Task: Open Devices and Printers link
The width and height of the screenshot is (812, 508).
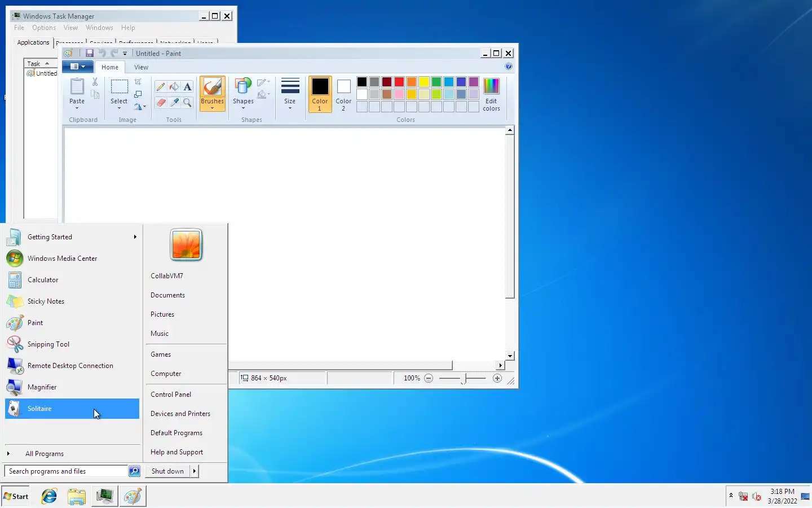Action: (x=180, y=414)
